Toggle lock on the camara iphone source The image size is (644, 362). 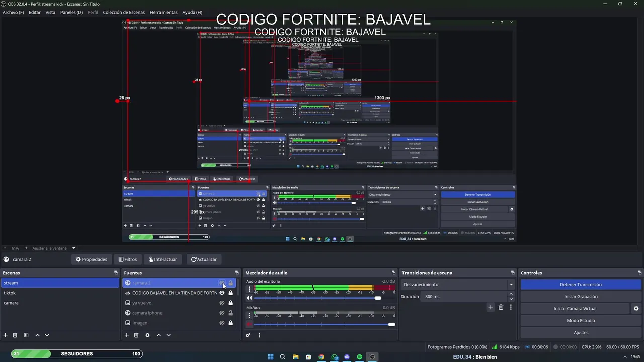(x=231, y=313)
